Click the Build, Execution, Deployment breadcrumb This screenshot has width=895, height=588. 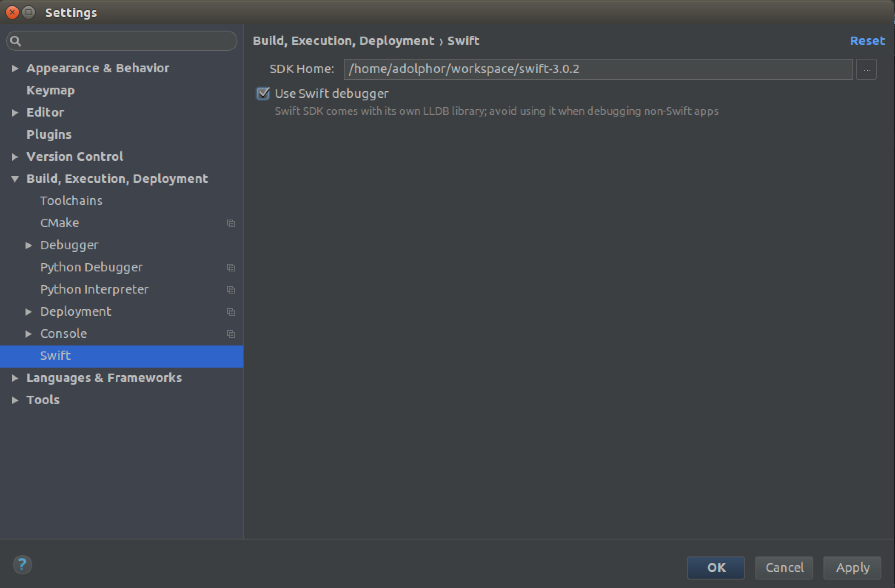point(343,41)
